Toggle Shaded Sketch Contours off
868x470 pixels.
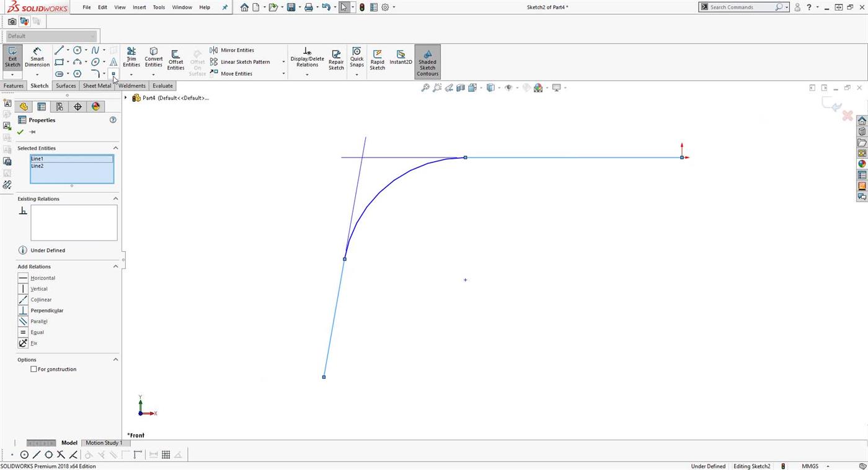tap(427, 62)
